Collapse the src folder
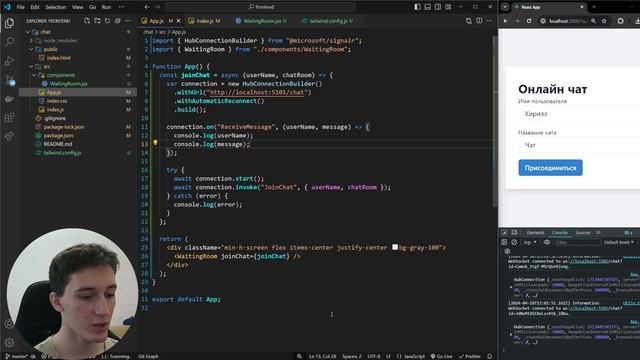This screenshot has height=360, width=640. (x=31, y=66)
